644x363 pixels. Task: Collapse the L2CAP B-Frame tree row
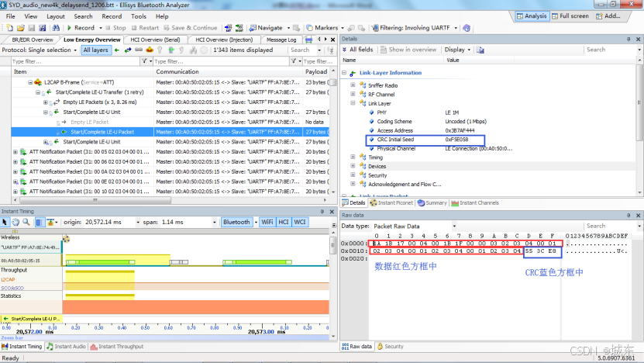tap(30, 82)
